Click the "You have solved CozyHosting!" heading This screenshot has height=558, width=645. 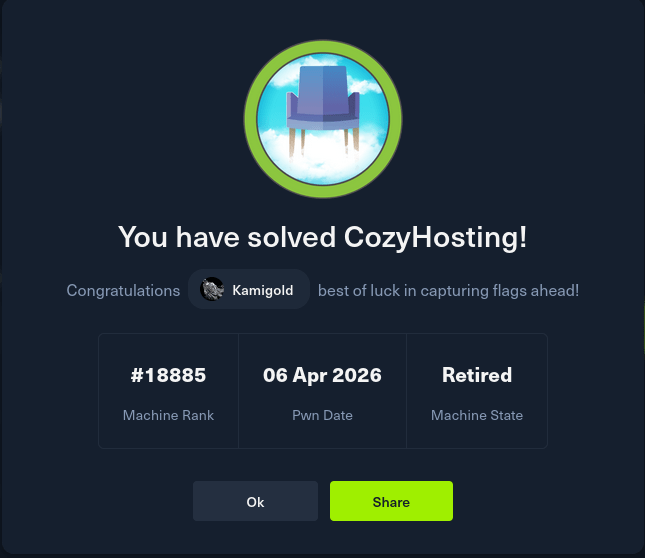coord(322,237)
